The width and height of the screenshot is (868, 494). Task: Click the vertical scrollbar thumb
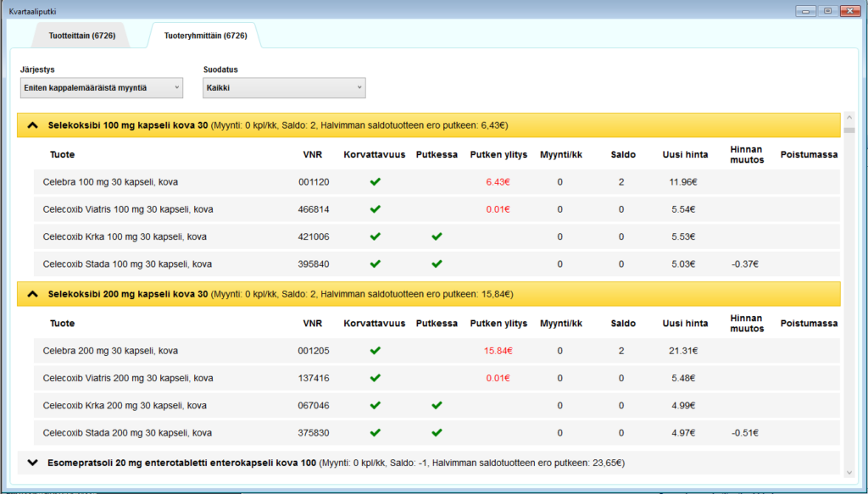point(849,130)
